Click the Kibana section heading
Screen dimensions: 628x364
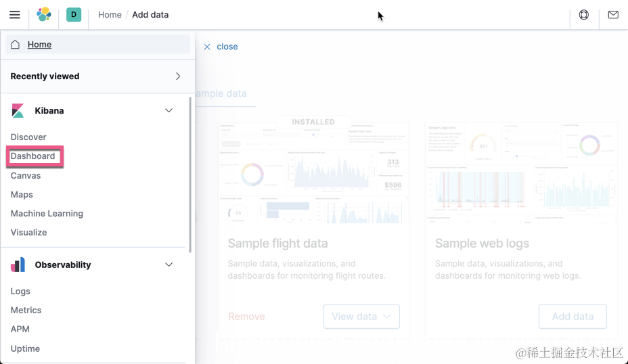[x=49, y=110]
